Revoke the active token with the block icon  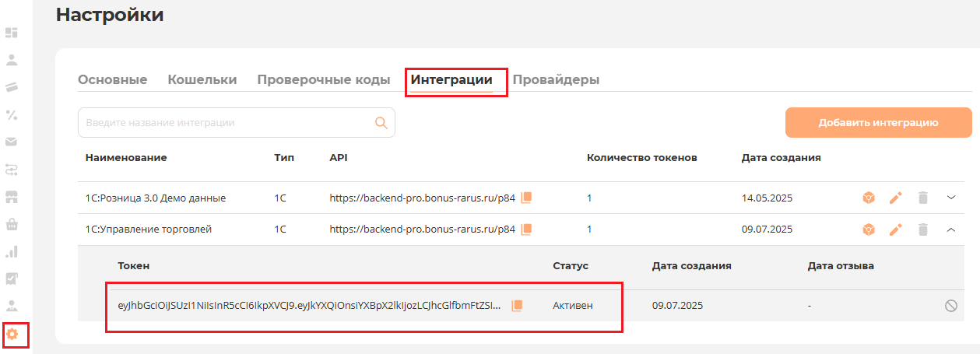950,306
